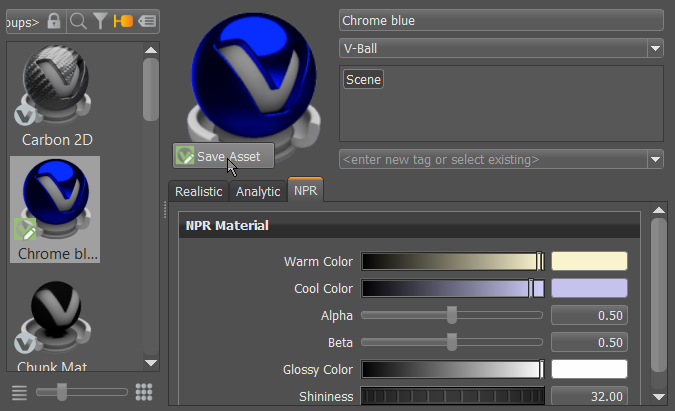Click the Shininess value field 32.00
675x411 pixels.
click(x=589, y=396)
